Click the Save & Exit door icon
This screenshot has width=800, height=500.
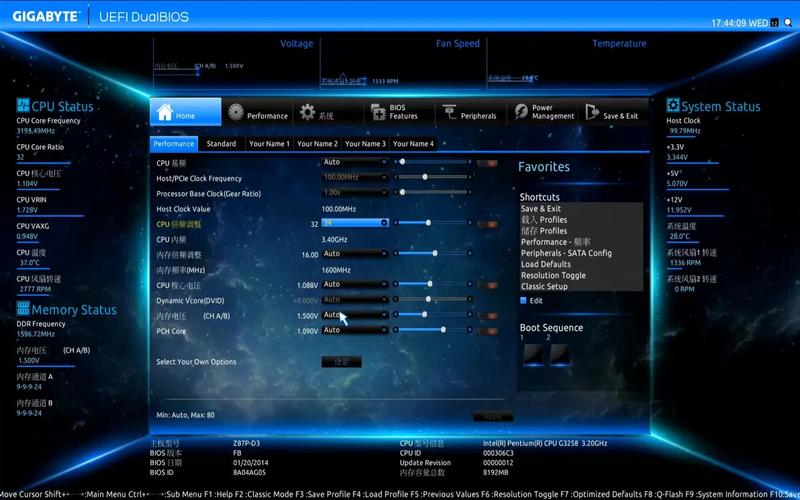592,113
